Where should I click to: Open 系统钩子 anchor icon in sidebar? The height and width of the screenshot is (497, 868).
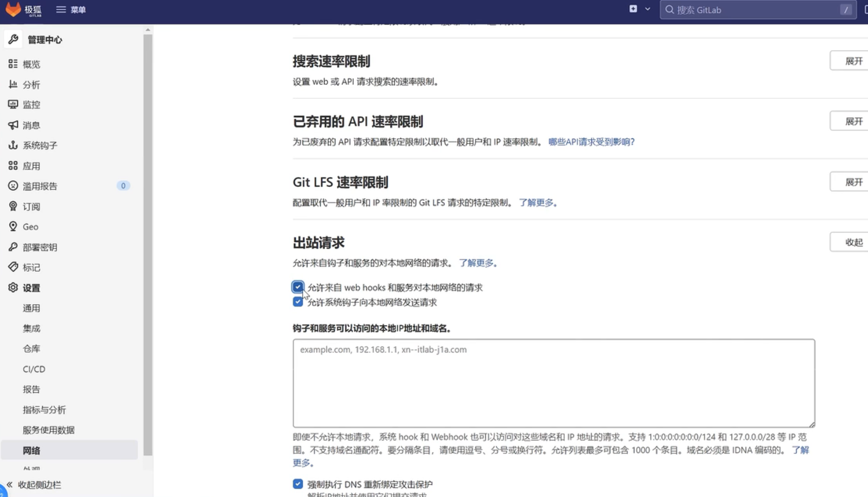(x=13, y=145)
